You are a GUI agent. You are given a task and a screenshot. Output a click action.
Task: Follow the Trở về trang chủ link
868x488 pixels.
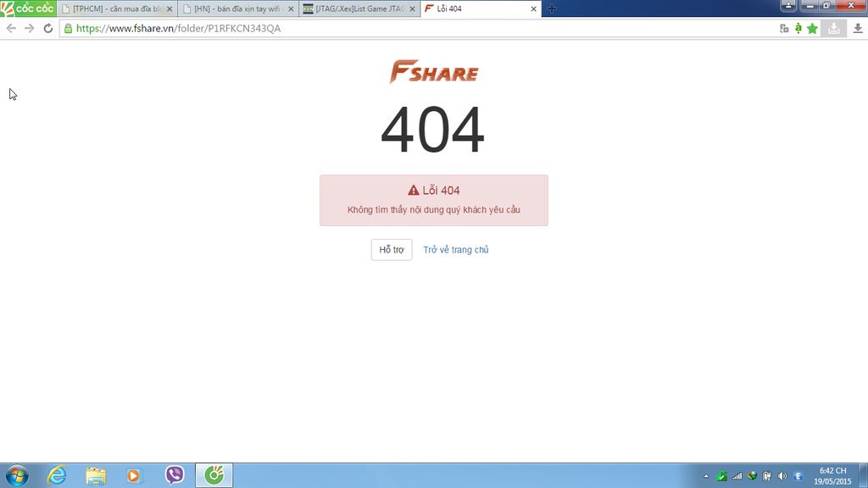click(455, 250)
